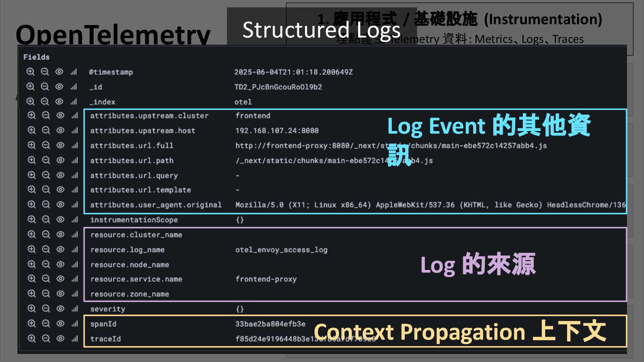
Task: Click the bar-chart icon for severity
Action: [x=74, y=308]
